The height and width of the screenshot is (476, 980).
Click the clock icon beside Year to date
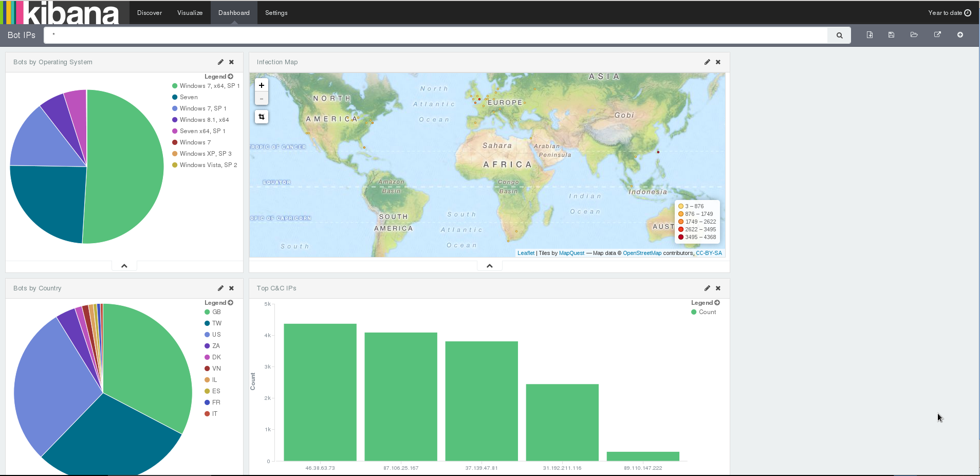(x=968, y=13)
